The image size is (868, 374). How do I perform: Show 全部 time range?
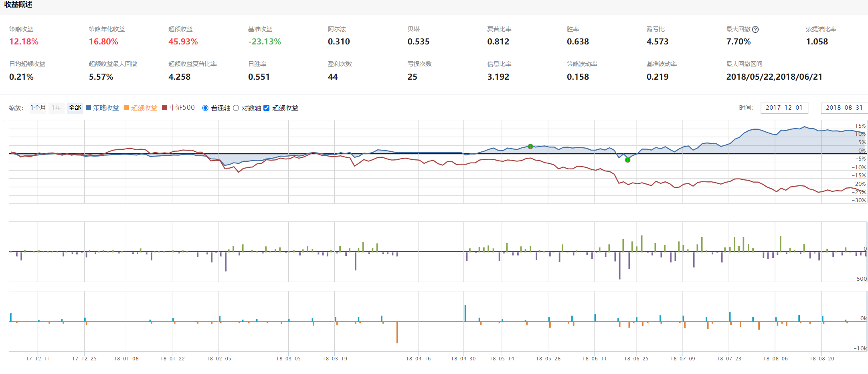75,108
